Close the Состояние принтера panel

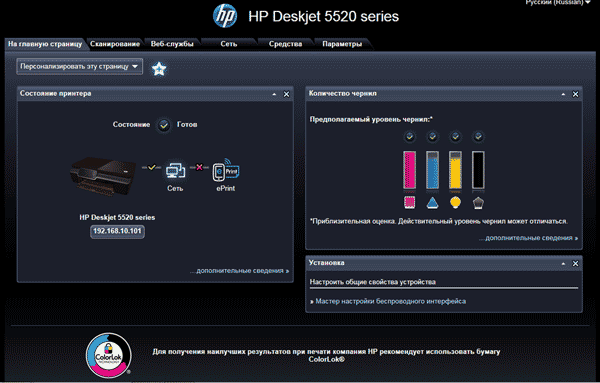[x=286, y=94]
